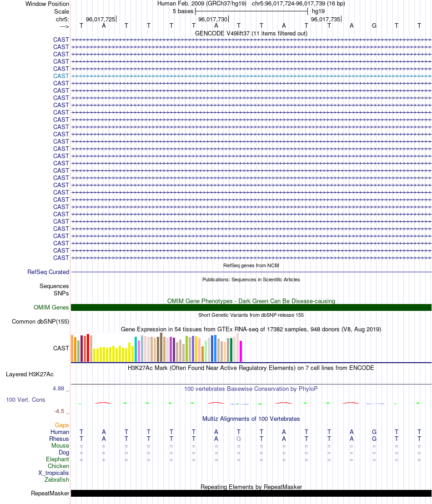
Task: Click the 100 Vert. Cons track label
Action: [26, 400]
